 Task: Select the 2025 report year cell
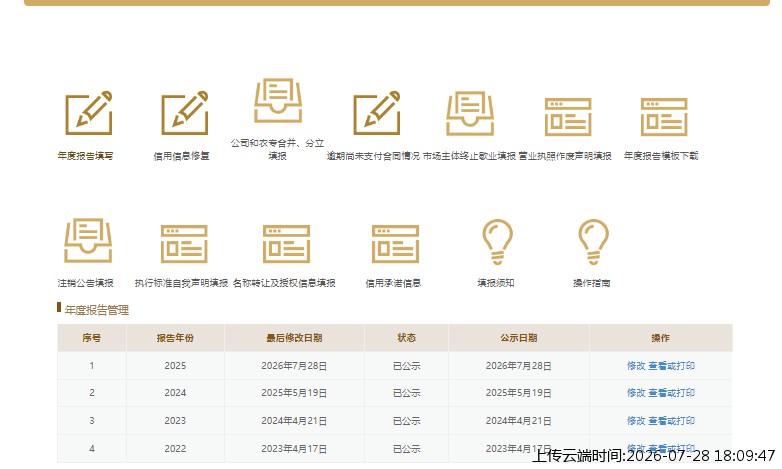(175, 366)
